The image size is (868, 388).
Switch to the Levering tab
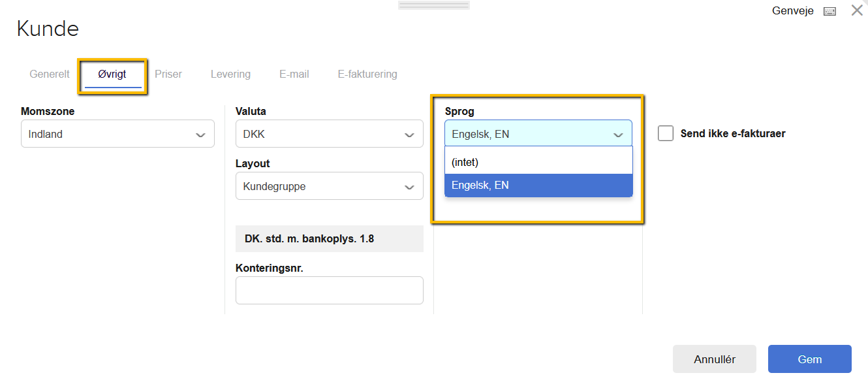coord(230,74)
